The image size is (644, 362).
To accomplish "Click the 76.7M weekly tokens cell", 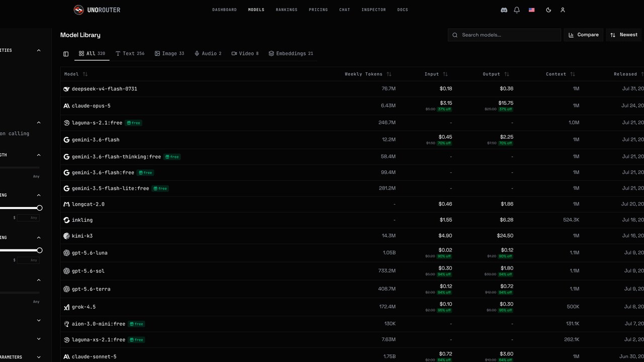I will (388, 89).
